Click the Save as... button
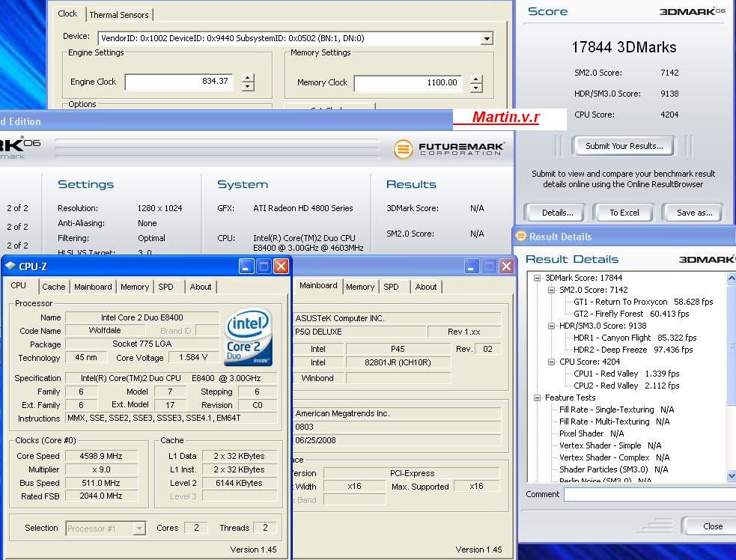The width and height of the screenshot is (736, 560). coord(694,213)
